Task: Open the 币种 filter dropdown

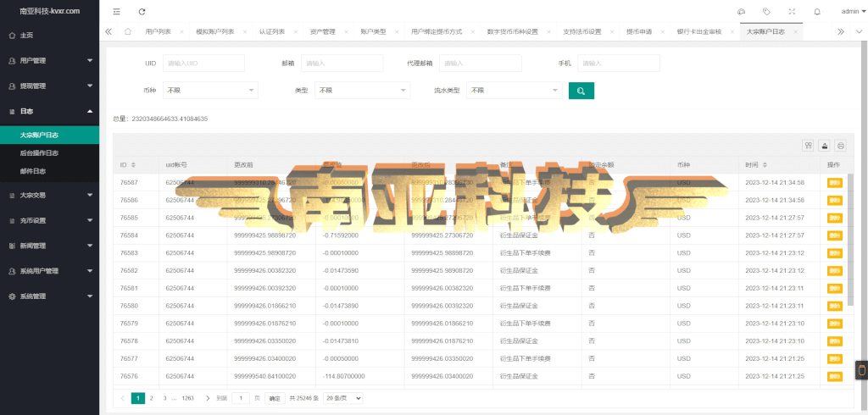Action: (x=210, y=90)
